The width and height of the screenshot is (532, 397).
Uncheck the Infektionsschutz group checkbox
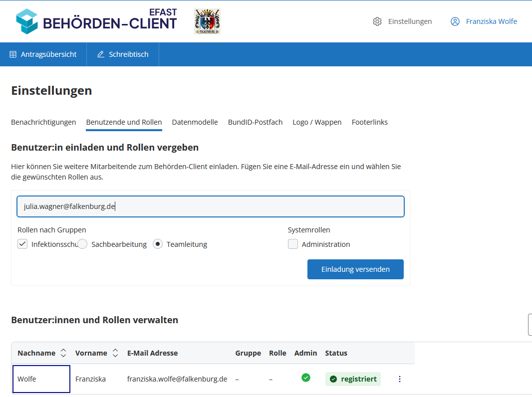click(22, 244)
